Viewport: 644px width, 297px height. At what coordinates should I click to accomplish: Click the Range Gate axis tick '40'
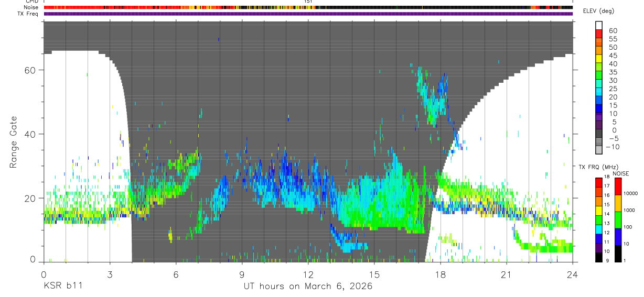click(30, 134)
